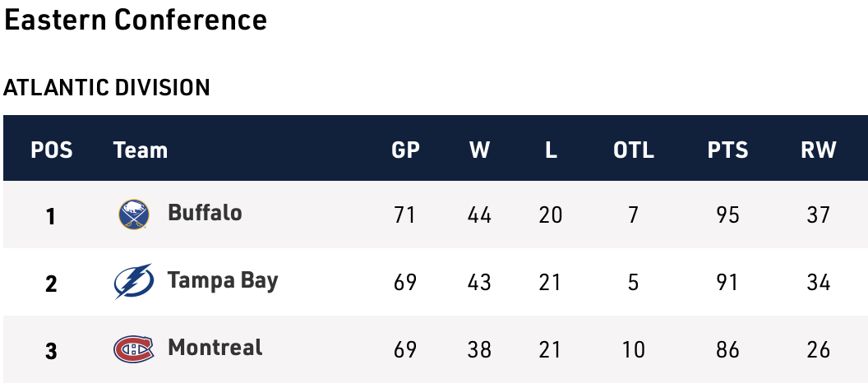Click the Team column header
The image size is (868, 383).
point(141,150)
